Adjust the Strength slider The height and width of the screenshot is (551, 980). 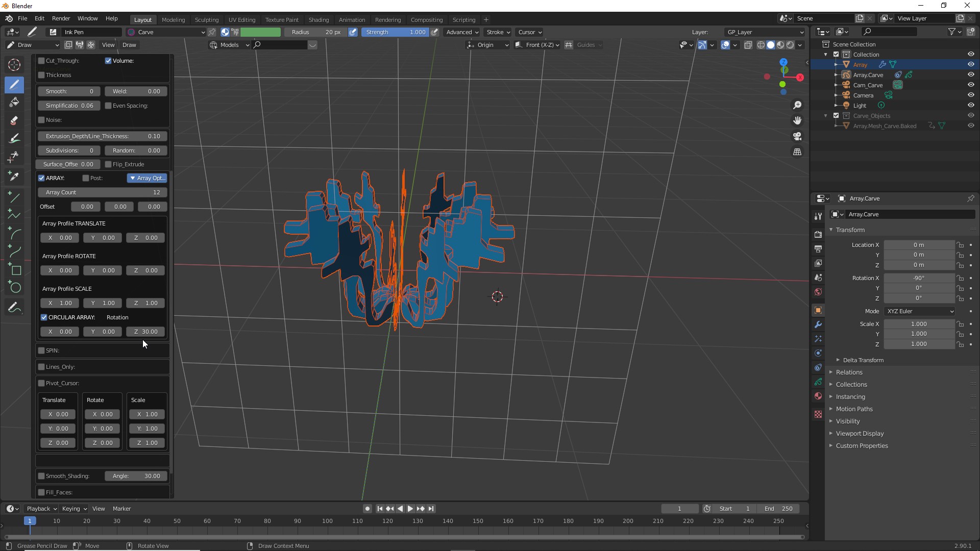coord(396,32)
